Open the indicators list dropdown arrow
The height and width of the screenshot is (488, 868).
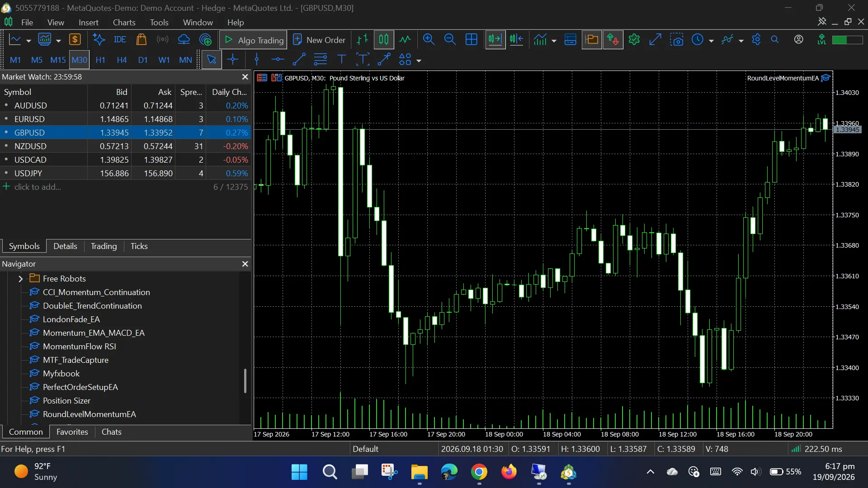(554, 41)
